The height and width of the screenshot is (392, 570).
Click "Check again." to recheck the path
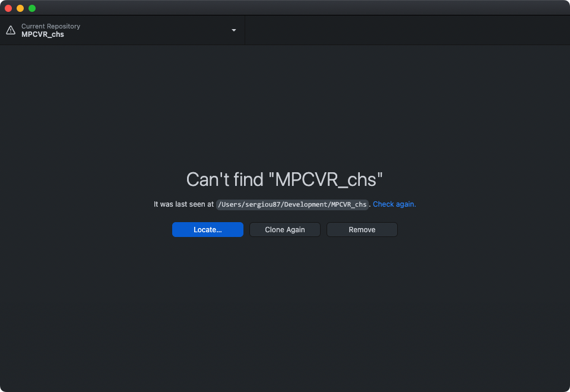[x=394, y=204]
